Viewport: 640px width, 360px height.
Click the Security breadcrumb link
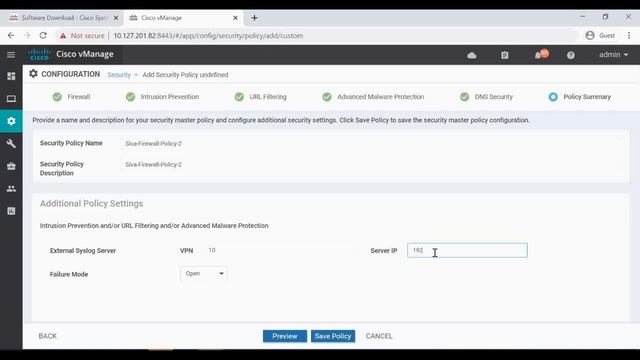[x=119, y=75]
